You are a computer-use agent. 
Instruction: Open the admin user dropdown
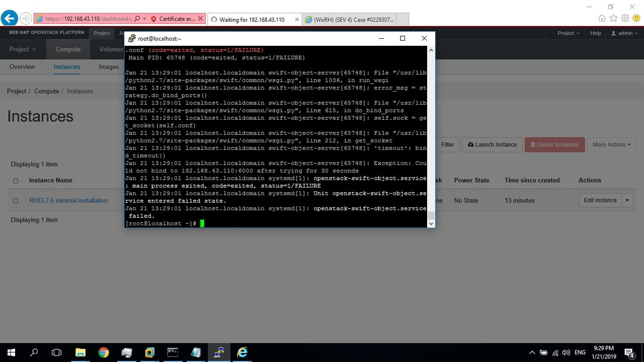tap(625, 33)
